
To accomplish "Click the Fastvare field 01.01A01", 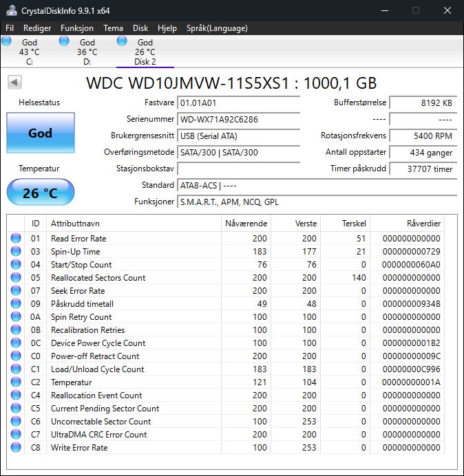I will pyautogui.click(x=238, y=102).
